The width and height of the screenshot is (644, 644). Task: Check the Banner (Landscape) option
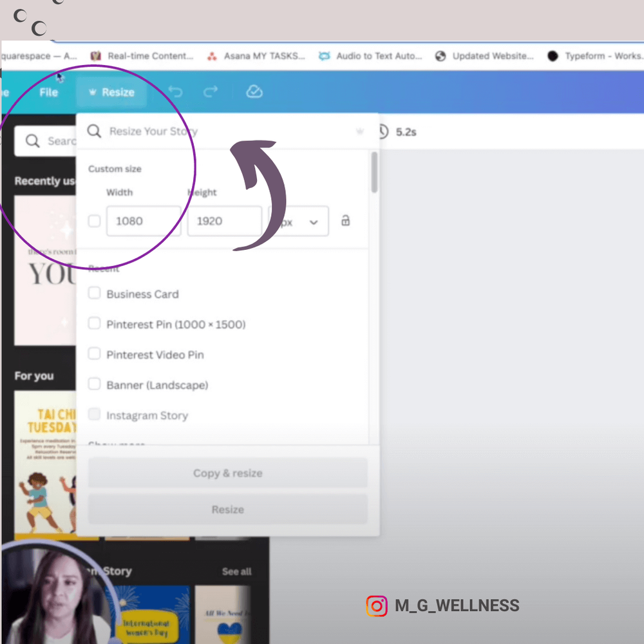coord(95,384)
